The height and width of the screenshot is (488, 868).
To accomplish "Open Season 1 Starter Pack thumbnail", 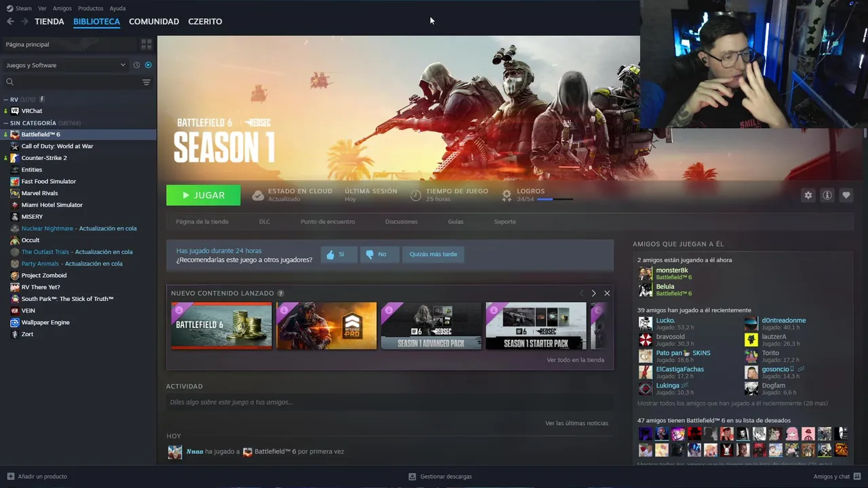I will click(536, 326).
